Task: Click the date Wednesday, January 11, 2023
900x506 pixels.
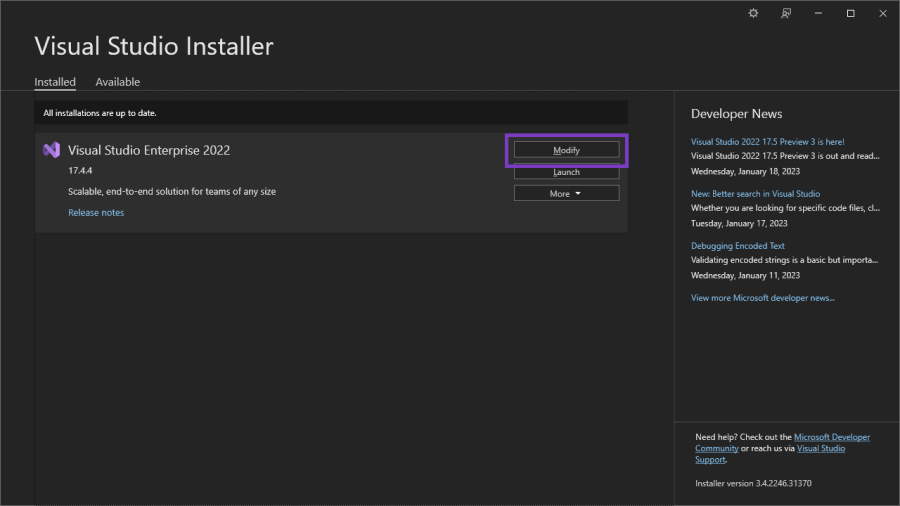Action: pos(745,275)
